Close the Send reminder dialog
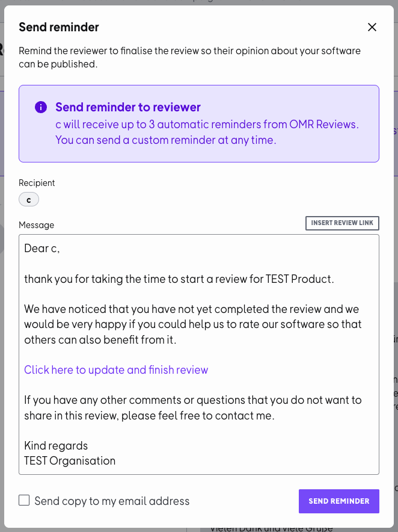Screen dimensions: 398x532 point(372,27)
